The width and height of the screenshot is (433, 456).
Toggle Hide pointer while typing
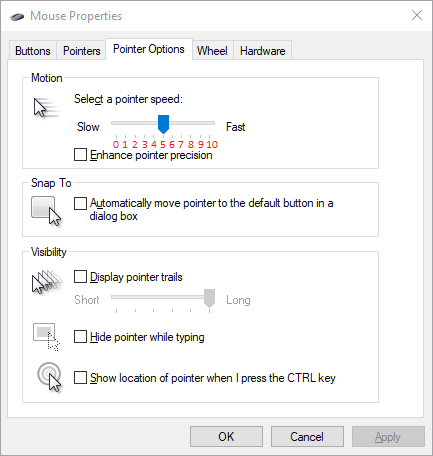coord(80,337)
